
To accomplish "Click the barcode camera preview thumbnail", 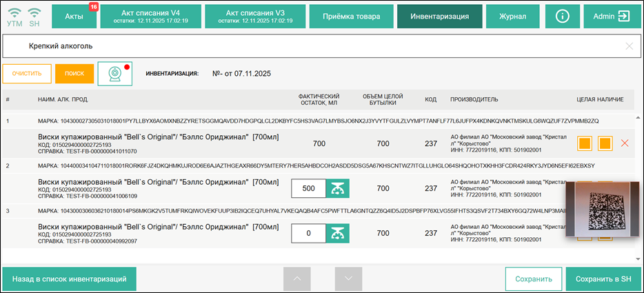I will (x=598, y=210).
